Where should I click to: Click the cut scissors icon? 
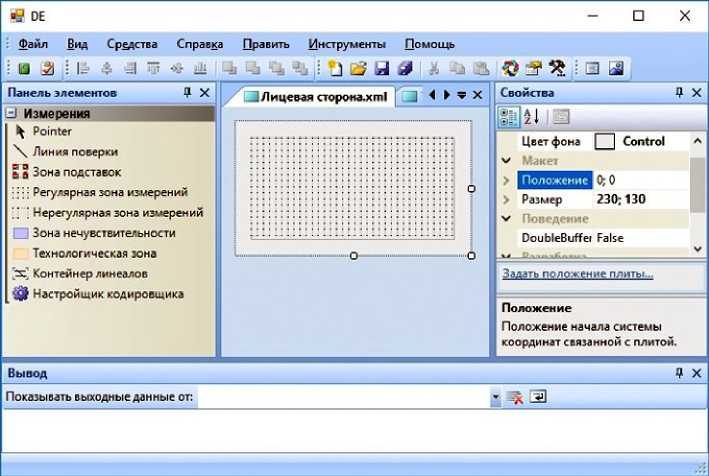pyautogui.click(x=434, y=68)
